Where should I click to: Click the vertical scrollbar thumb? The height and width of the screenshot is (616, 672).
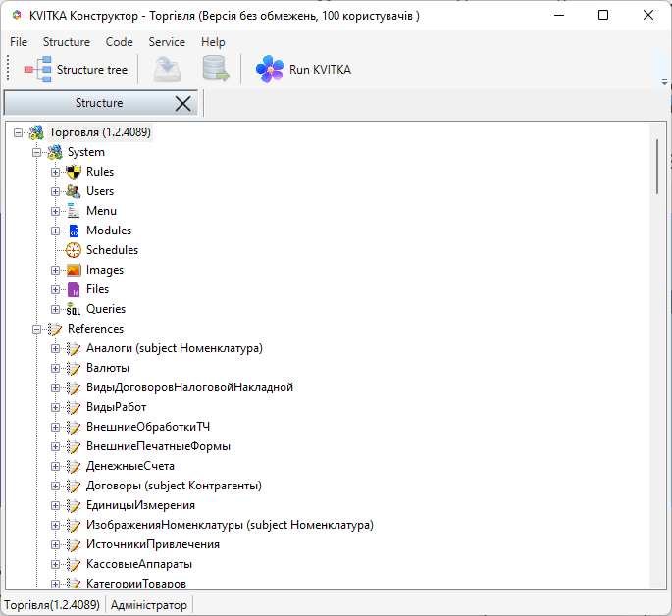pyautogui.click(x=657, y=167)
